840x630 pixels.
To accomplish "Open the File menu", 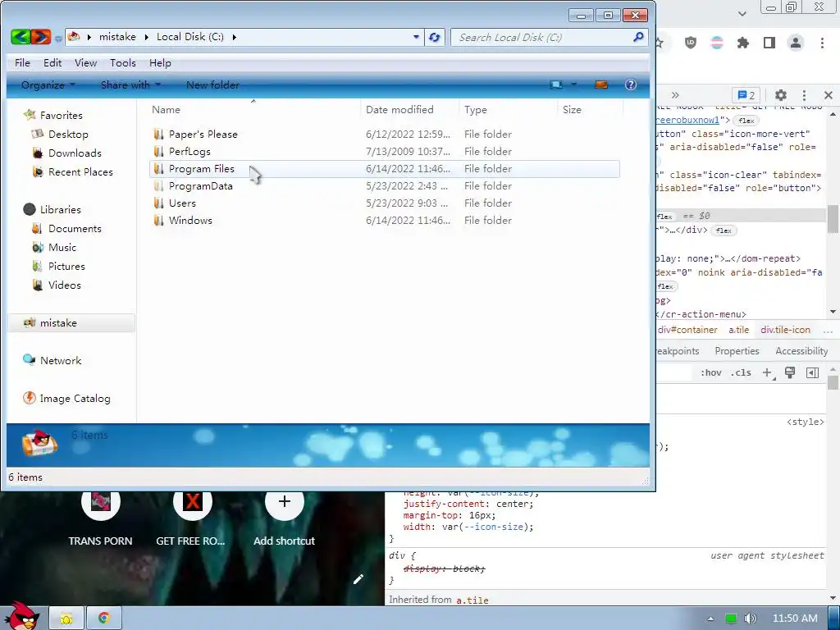I will tap(22, 62).
